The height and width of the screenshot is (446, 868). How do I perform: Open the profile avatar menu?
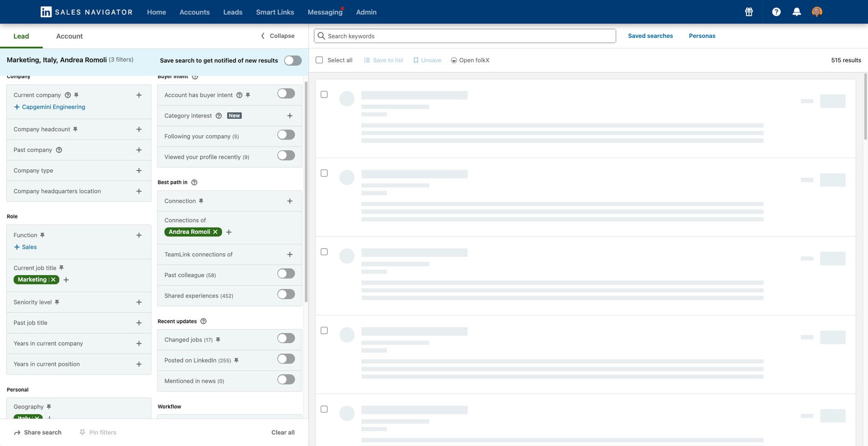(x=817, y=12)
